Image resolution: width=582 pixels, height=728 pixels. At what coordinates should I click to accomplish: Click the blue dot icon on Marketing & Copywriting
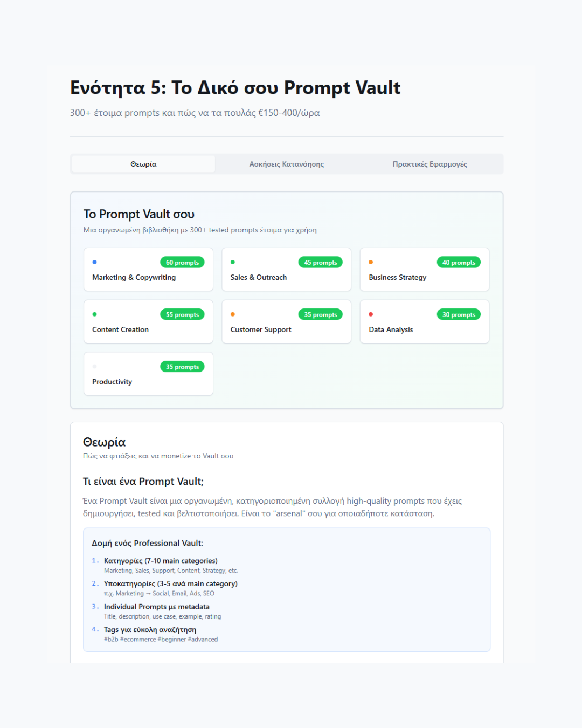point(95,262)
